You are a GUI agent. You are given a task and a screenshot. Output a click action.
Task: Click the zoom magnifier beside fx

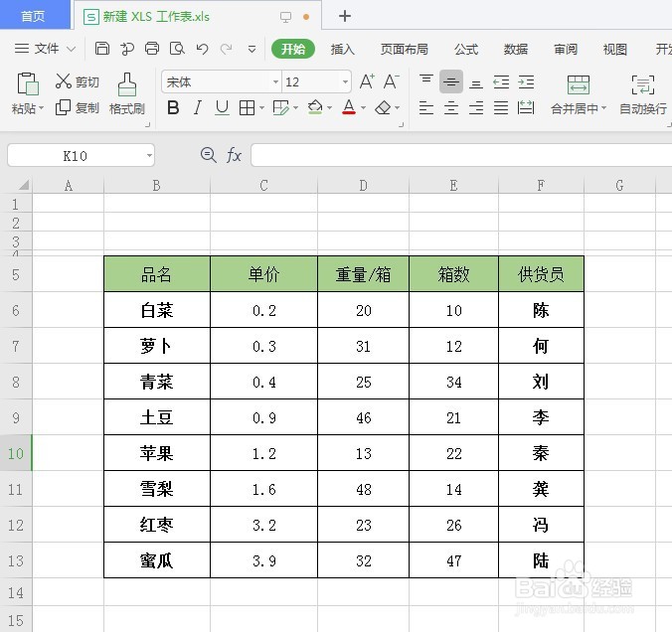click(x=209, y=155)
